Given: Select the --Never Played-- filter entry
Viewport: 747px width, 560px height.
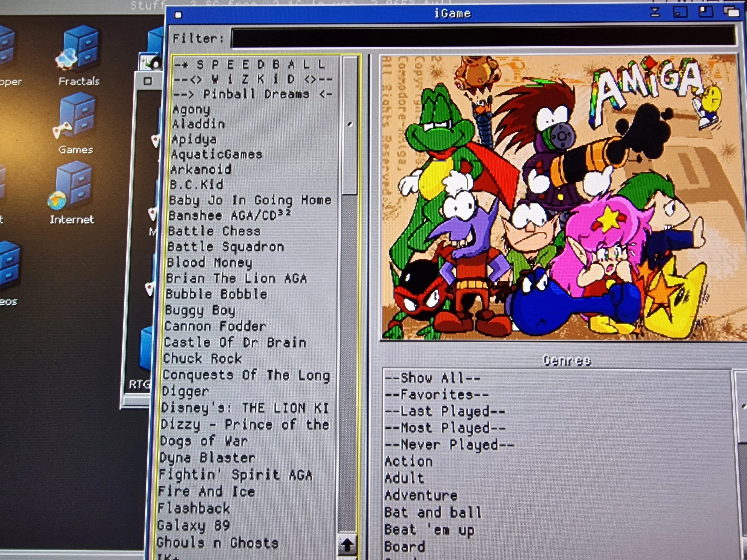Looking at the screenshot, I should pyautogui.click(x=449, y=445).
